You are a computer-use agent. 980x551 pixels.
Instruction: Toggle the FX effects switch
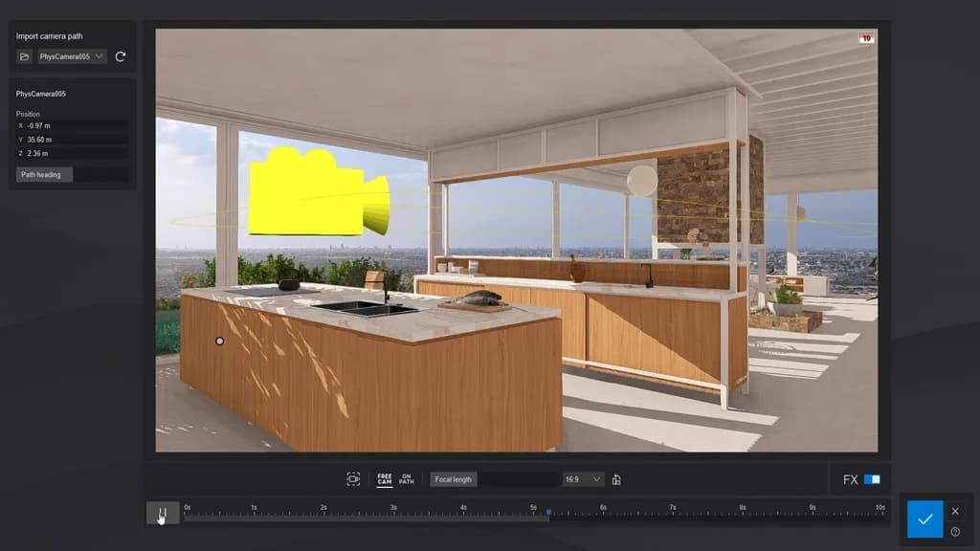(872, 479)
